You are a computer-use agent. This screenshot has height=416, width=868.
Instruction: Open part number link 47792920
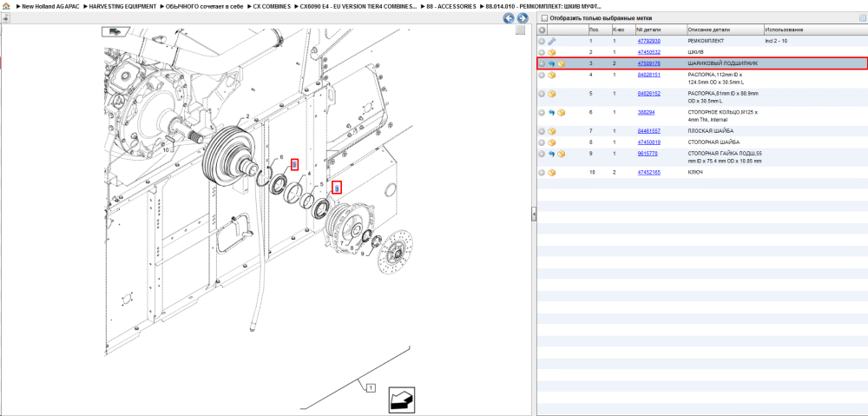coord(648,41)
